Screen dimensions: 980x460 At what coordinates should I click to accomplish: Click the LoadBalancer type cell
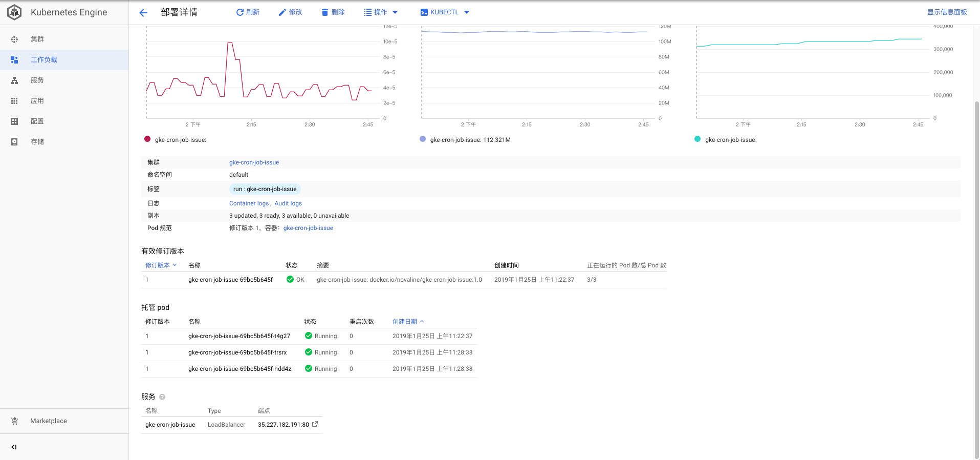226,425
